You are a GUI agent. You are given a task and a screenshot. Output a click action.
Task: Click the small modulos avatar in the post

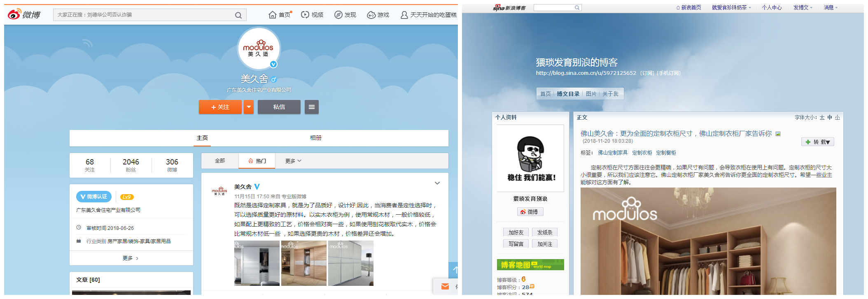219,191
